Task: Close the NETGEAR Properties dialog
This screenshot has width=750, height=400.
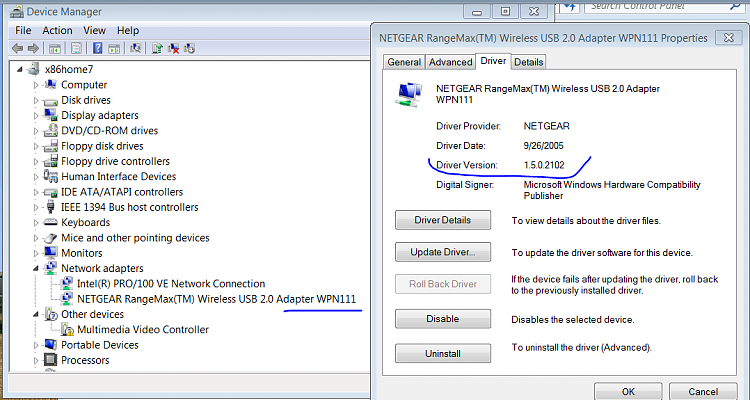Action: 728,37
